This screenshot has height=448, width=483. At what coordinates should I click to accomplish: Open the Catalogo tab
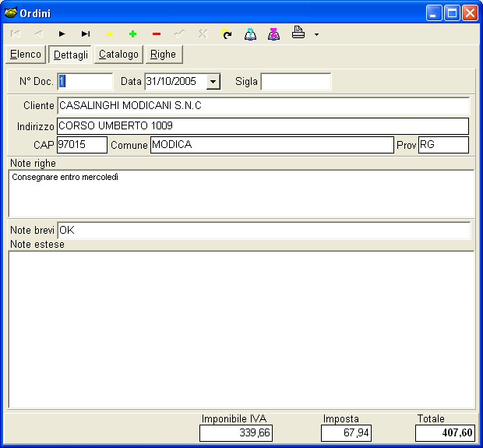pos(118,55)
